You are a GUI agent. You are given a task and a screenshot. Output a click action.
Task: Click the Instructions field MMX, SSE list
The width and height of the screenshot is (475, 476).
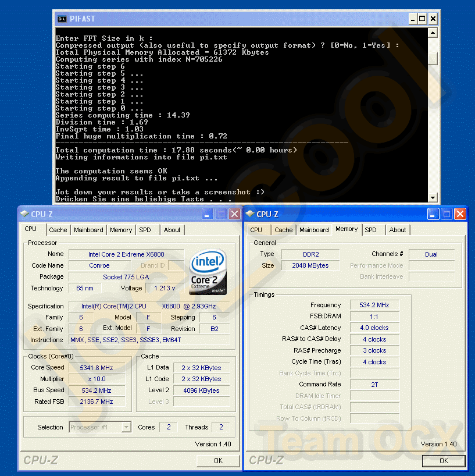coord(149,340)
